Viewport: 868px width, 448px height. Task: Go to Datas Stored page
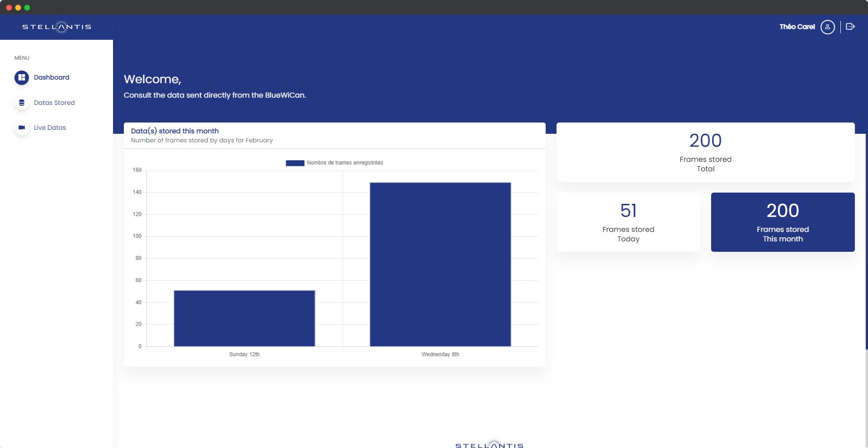coord(54,103)
